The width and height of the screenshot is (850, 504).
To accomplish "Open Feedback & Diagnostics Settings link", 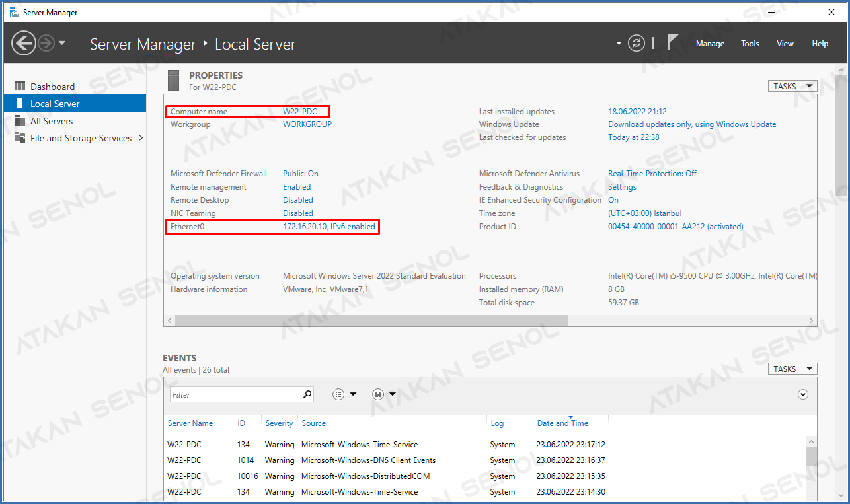I will [x=622, y=187].
